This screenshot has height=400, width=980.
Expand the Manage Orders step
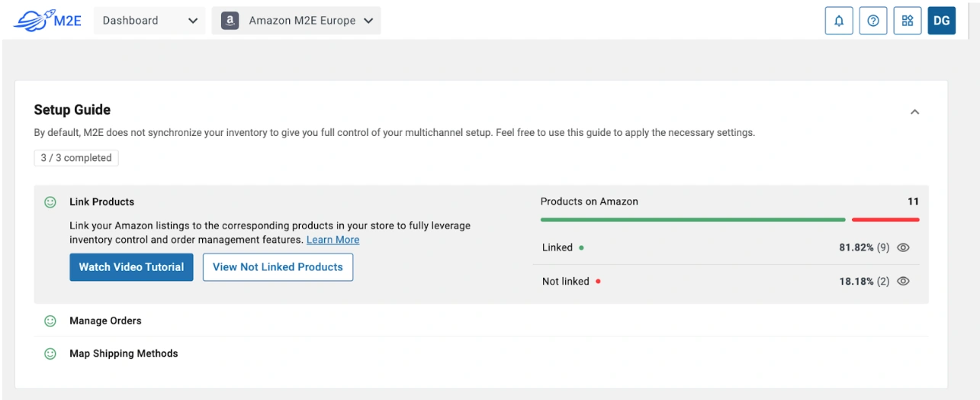105,321
